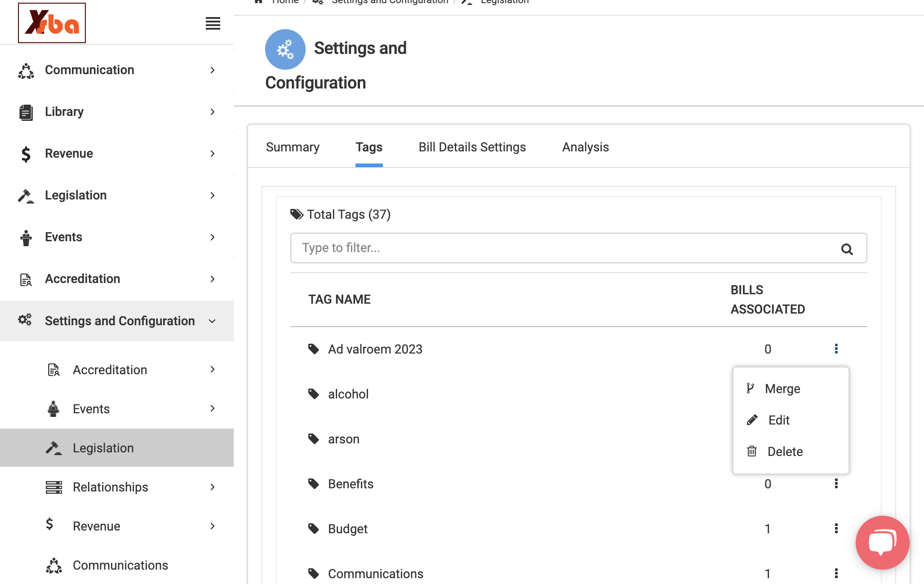Image resolution: width=924 pixels, height=584 pixels.
Task: Click the hamburger menu icon
Action: coord(213,23)
